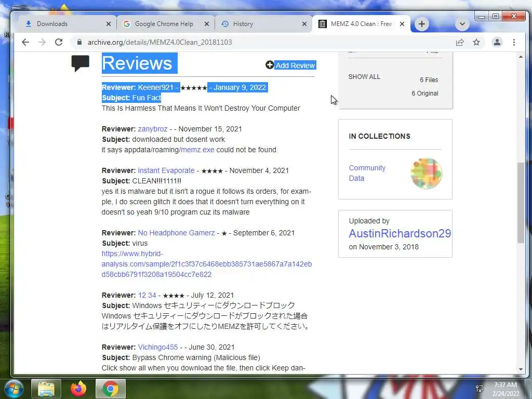532x399 pixels.
Task: Open the Windows Start menu
Action: (13, 389)
